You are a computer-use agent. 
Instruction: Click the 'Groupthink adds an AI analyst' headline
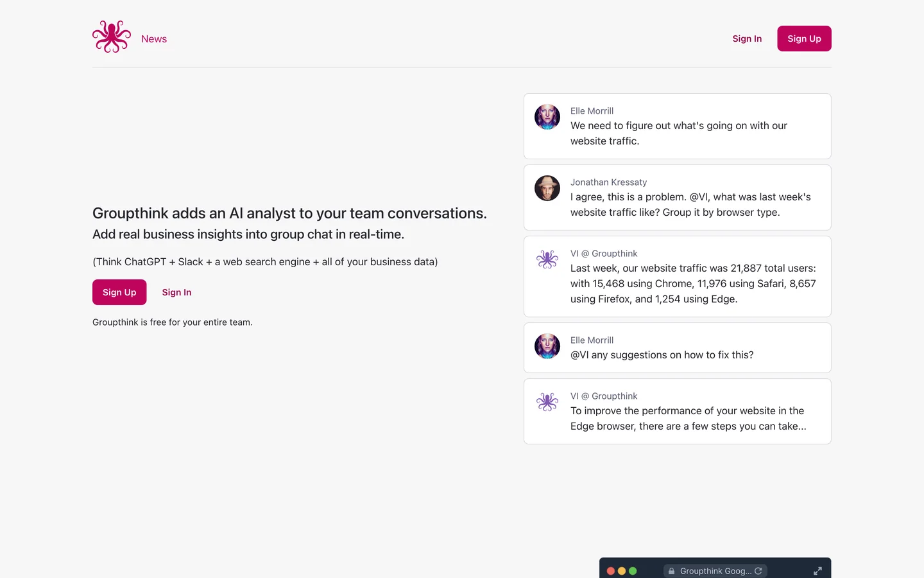click(x=289, y=213)
